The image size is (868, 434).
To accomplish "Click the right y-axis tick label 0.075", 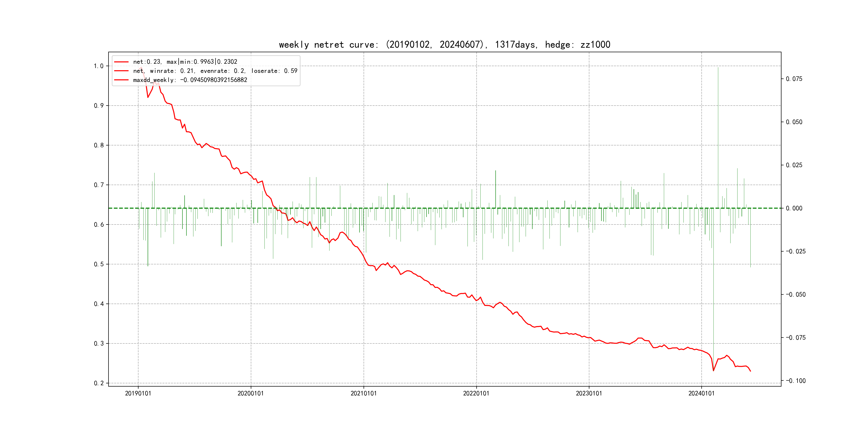I will (x=794, y=79).
